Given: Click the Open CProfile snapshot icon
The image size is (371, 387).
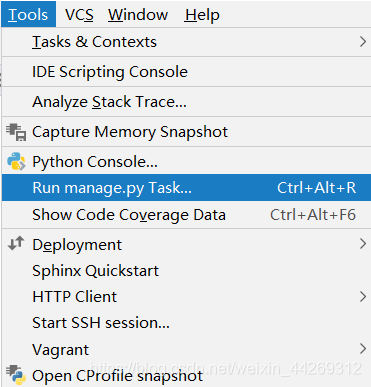Looking at the screenshot, I should (16, 375).
